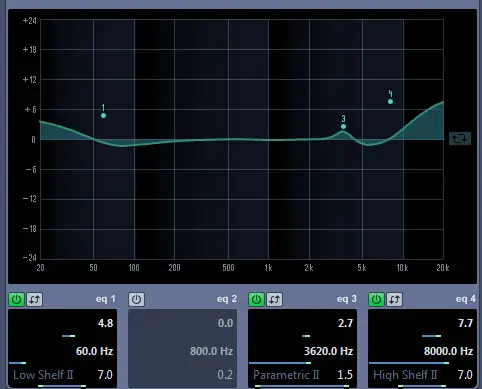
Task: Turn off eq 4 band power button
Action: [x=376, y=299]
